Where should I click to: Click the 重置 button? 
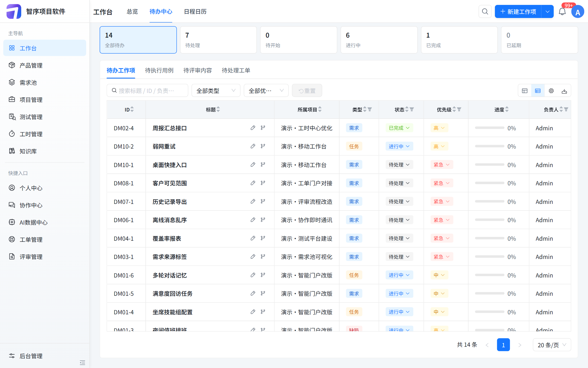307,91
